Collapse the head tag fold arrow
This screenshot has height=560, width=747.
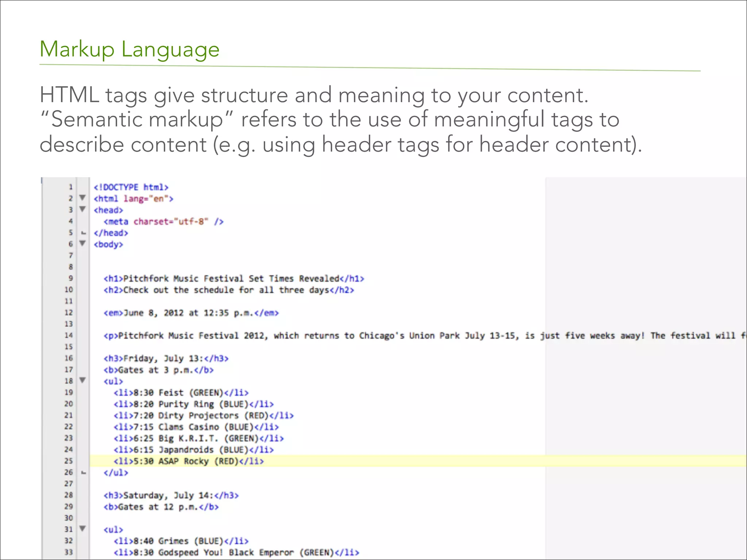83,209
